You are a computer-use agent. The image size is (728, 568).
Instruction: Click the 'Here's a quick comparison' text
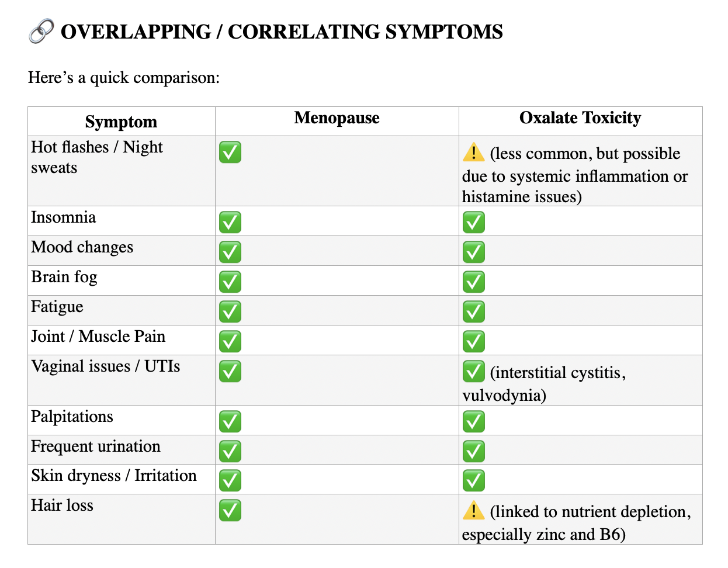124,77
